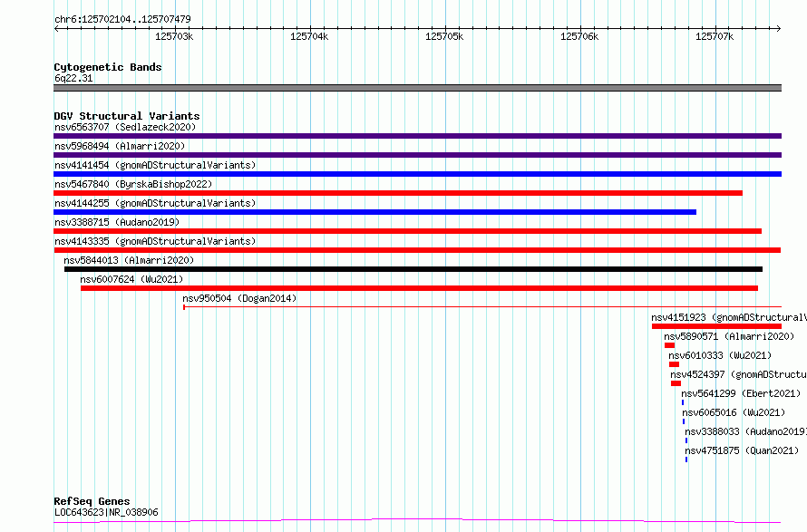Open variant label nsv950504 (Dogan2014)
The height and width of the screenshot is (532, 807).
[x=239, y=298]
